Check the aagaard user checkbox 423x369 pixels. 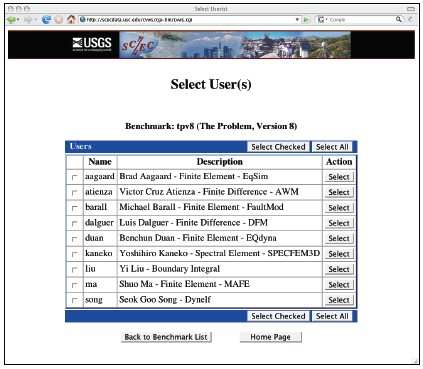point(74,177)
